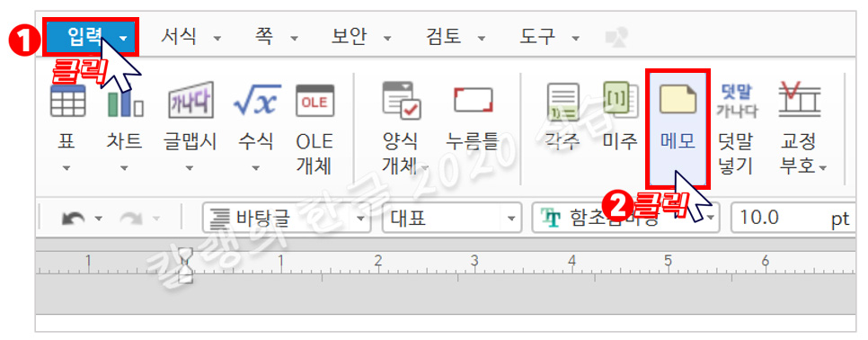Open the redo history dropdown arrow

coord(155,219)
